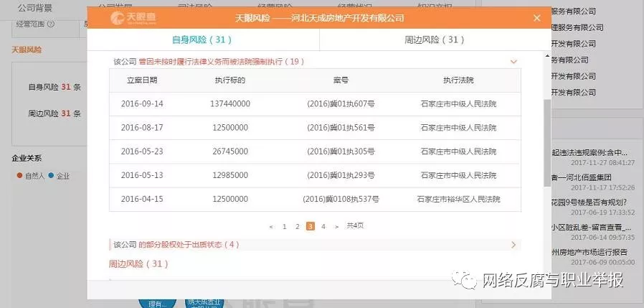Select court cell 石家庄市裕华区人民法院

coord(458,200)
